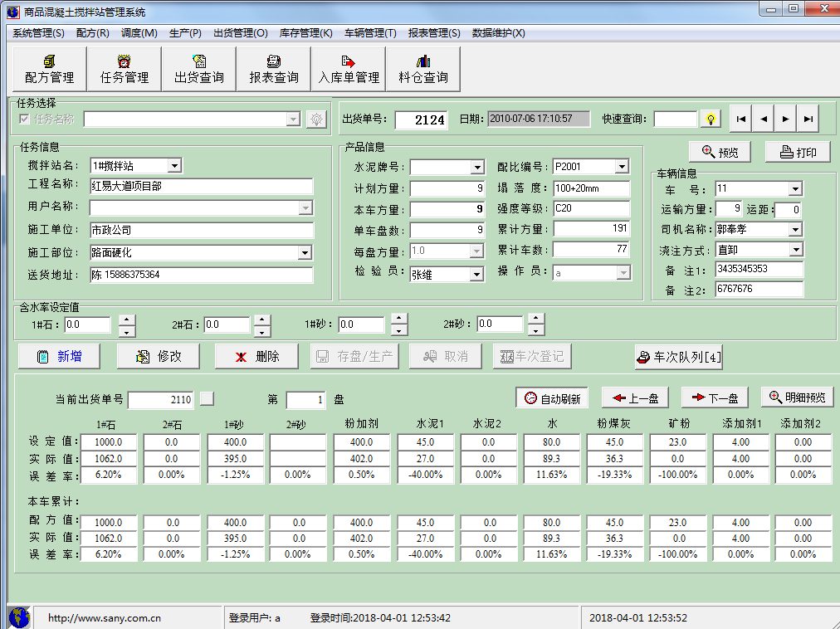Click 新增 to add a record
This screenshot has width=840, height=629.
pos(59,356)
